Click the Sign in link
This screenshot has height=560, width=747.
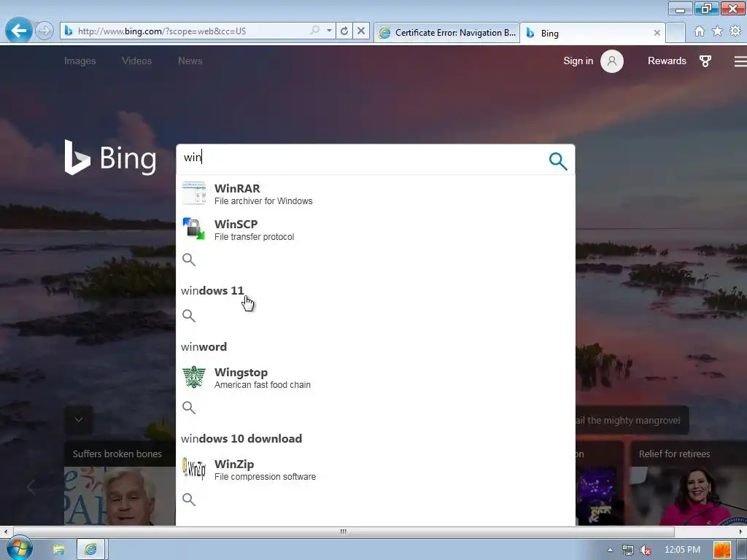(x=578, y=61)
